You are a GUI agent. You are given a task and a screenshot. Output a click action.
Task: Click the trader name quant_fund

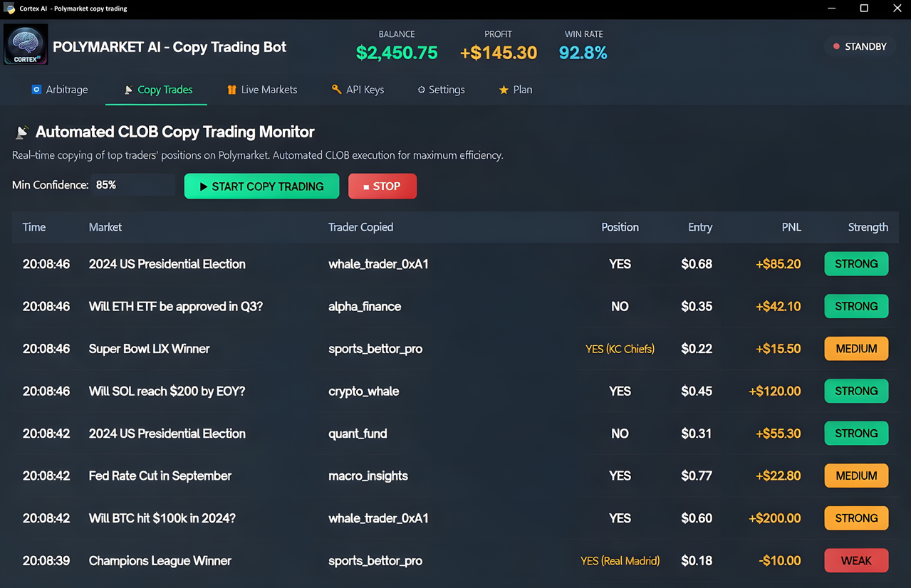pos(358,434)
